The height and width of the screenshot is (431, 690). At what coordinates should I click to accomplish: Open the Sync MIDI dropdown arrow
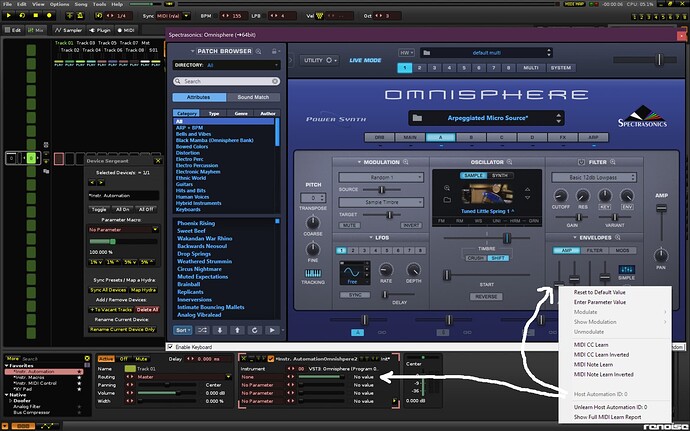click(x=186, y=16)
